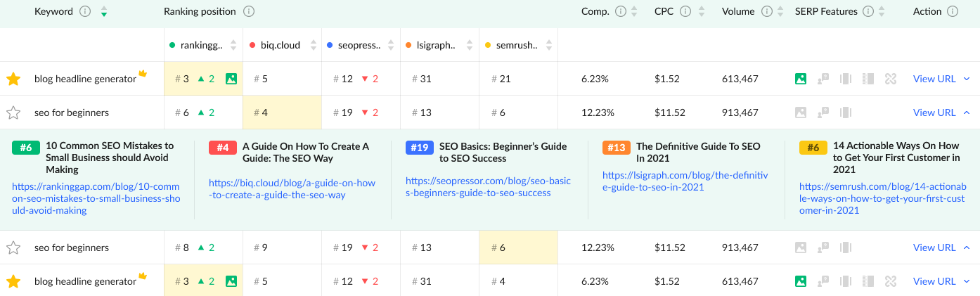
Task: Open the lsigraph definitive guide URL
Action: tap(685, 181)
